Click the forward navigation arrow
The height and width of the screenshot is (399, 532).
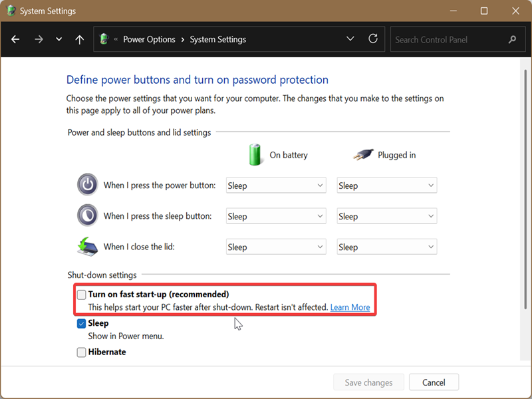(39, 39)
